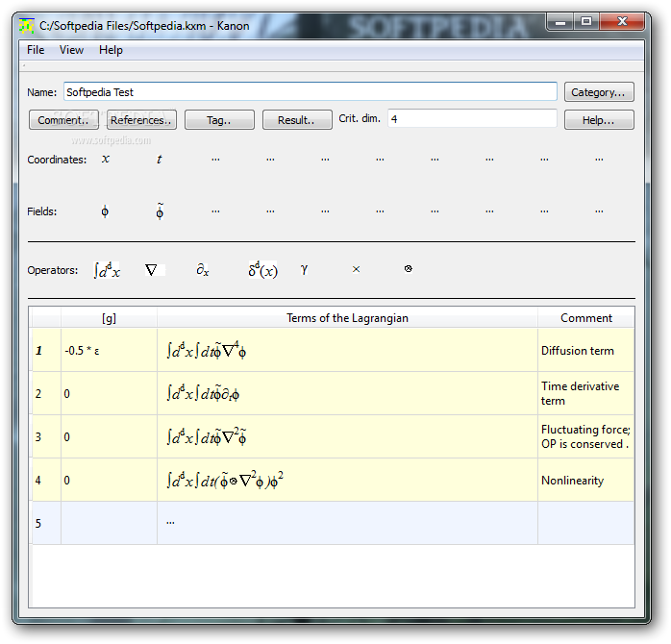Click the [g] cell of row 3
The height and width of the screenshot is (644, 671).
click(x=110, y=437)
